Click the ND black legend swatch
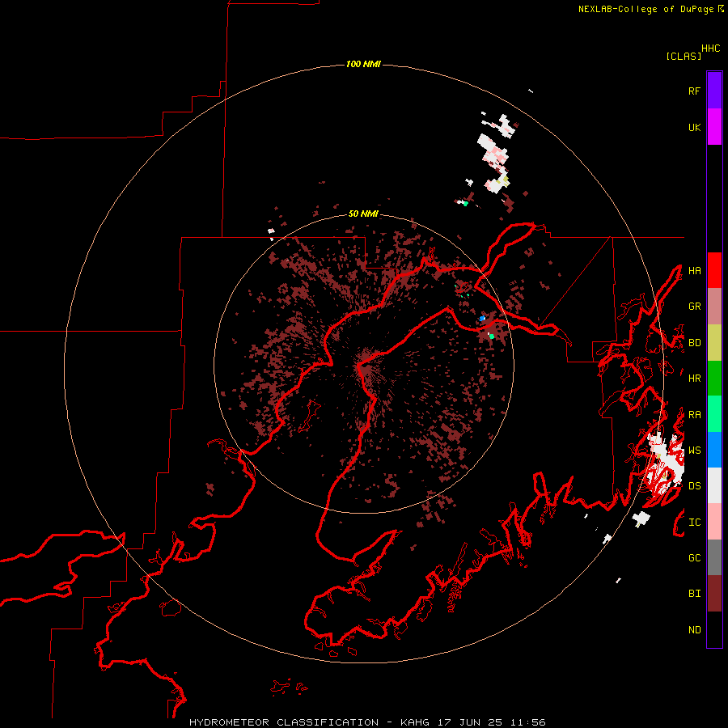 pyautogui.click(x=714, y=629)
